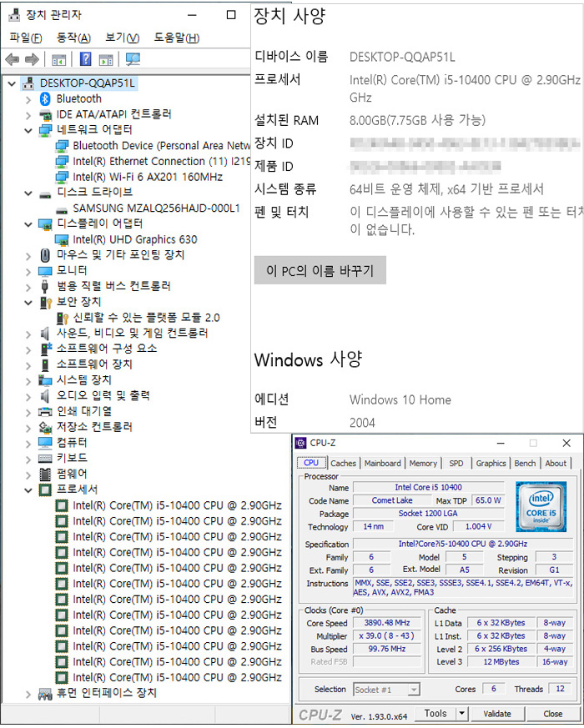Click the Windows 10 Home edition text
This screenshot has width=584, height=728.
pyautogui.click(x=400, y=400)
